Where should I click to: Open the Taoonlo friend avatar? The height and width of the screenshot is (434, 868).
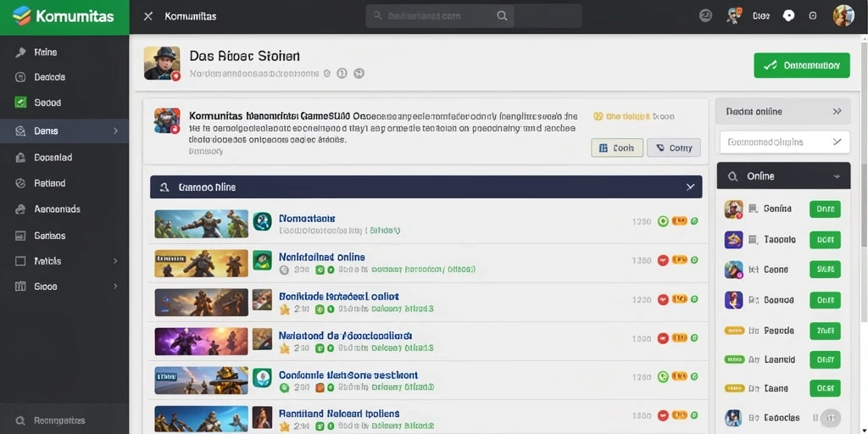pos(733,240)
